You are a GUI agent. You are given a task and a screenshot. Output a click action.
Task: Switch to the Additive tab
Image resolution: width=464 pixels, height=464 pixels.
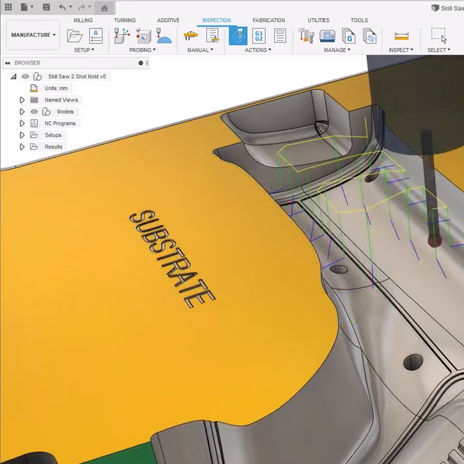tap(168, 20)
